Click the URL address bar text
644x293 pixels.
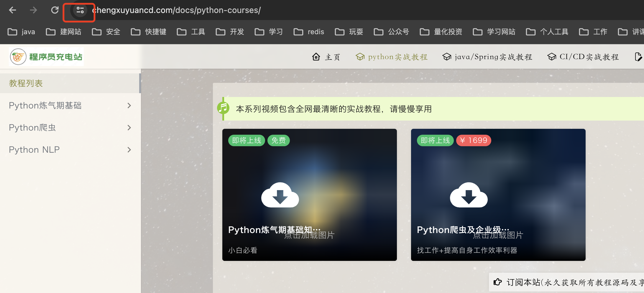pos(177,10)
